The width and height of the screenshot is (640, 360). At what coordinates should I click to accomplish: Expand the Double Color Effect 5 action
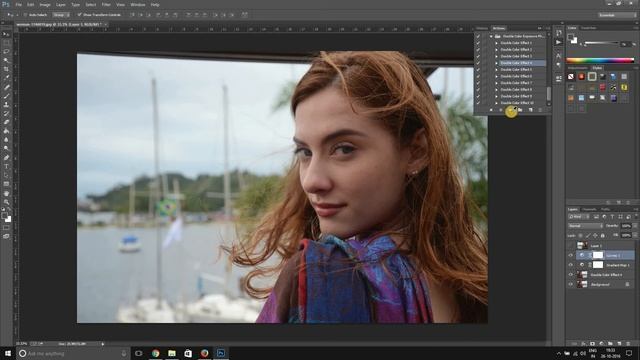[497, 69]
